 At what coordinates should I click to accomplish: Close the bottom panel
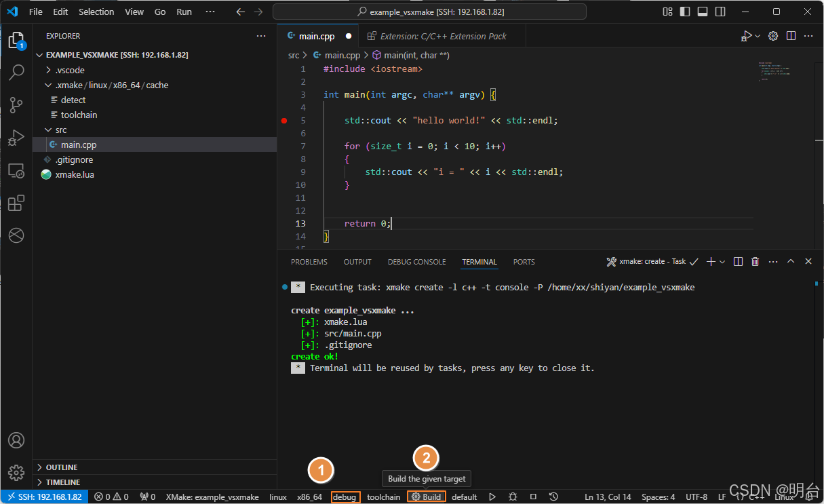808,262
